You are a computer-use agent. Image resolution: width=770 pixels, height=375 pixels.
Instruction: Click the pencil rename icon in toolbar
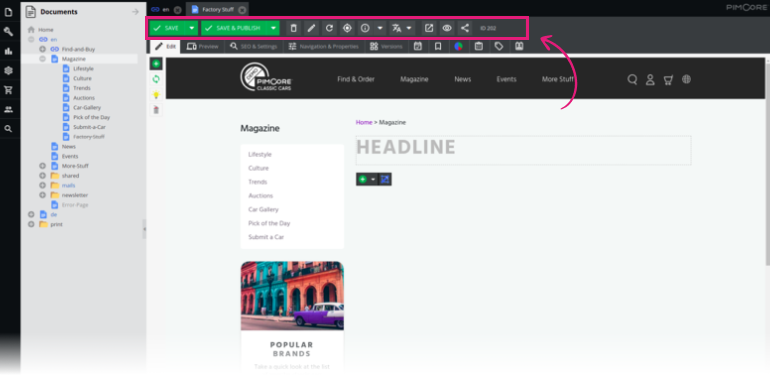(x=311, y=28)
